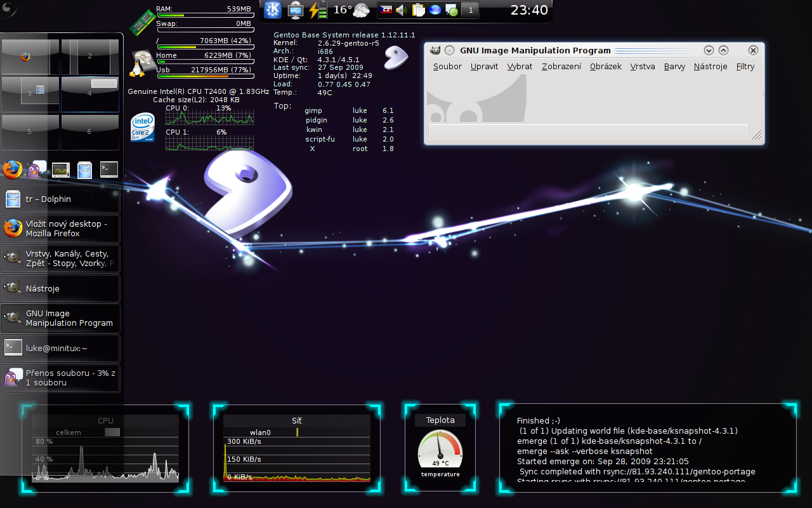The height and width of the screenshot is (508, 812).
Task: Switch to virtual desktop 3
Action: click(x=30, y=94)
